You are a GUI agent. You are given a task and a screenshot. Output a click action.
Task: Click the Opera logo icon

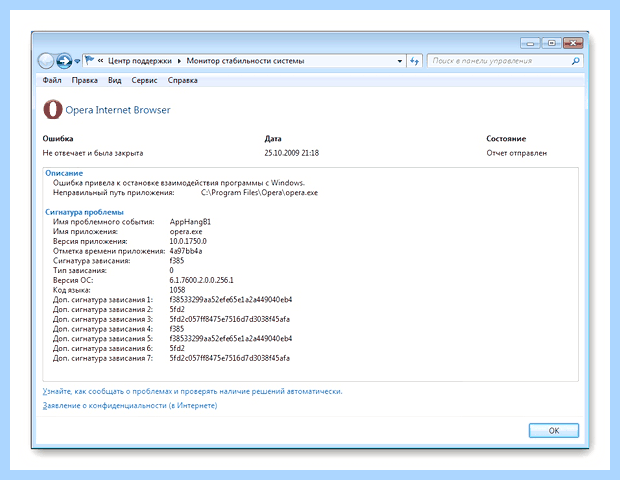point(53,110)
